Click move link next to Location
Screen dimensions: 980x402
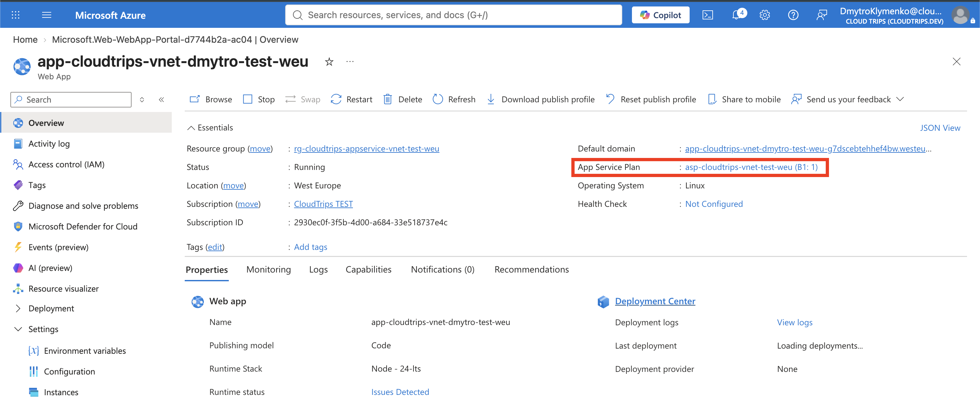tap(234, 185)
